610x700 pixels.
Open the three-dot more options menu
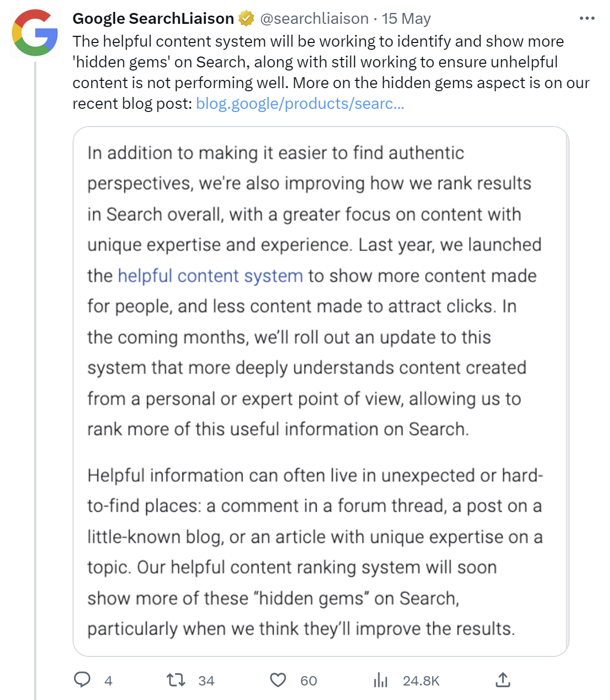tap(587, 19)
